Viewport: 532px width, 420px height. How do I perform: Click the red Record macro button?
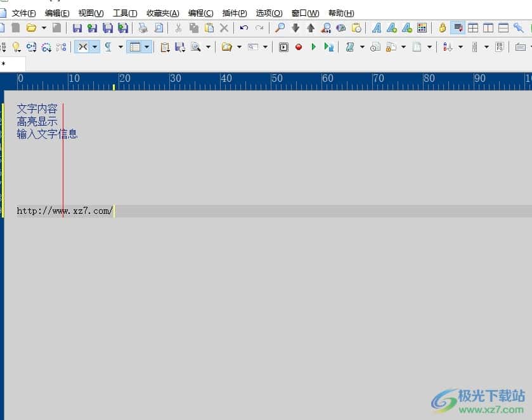tap(299, 47)
